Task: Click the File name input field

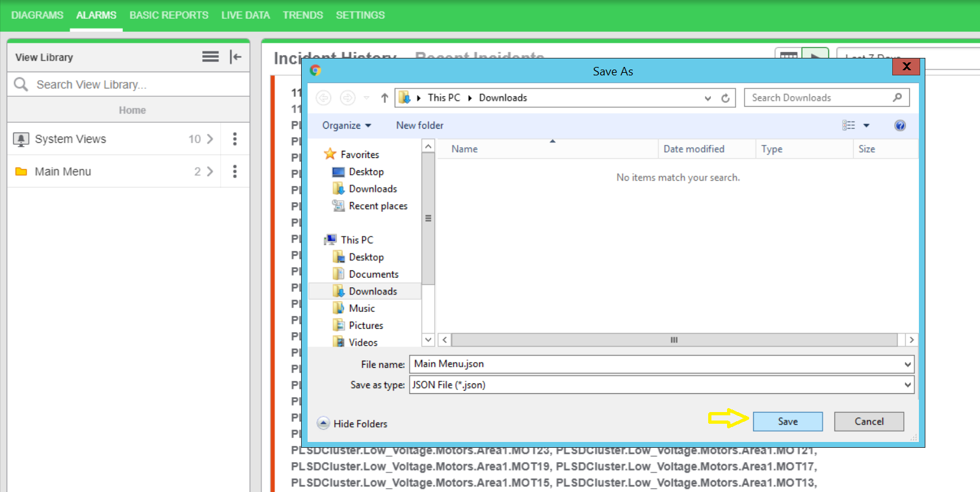Action: click(656, 365)
